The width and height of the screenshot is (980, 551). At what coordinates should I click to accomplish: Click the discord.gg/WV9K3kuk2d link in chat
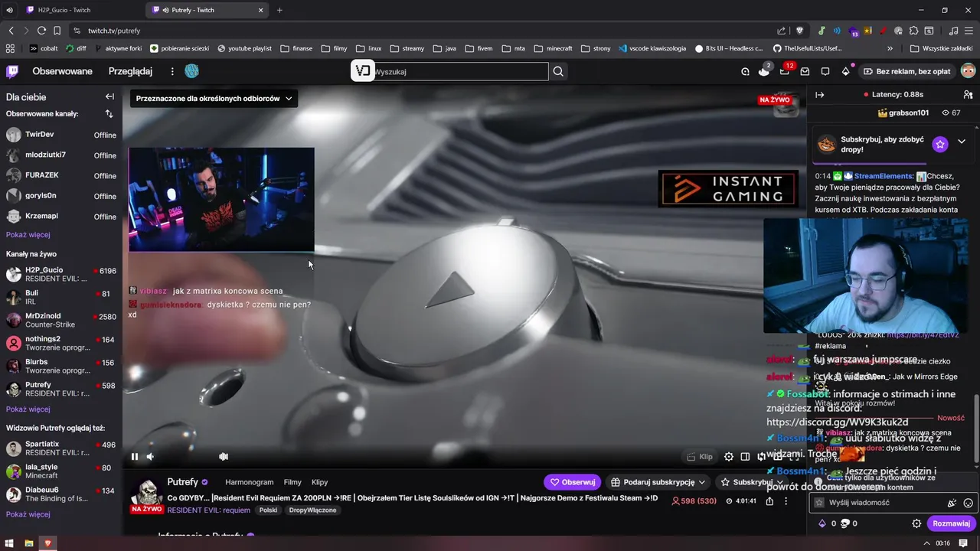[837, 422]
